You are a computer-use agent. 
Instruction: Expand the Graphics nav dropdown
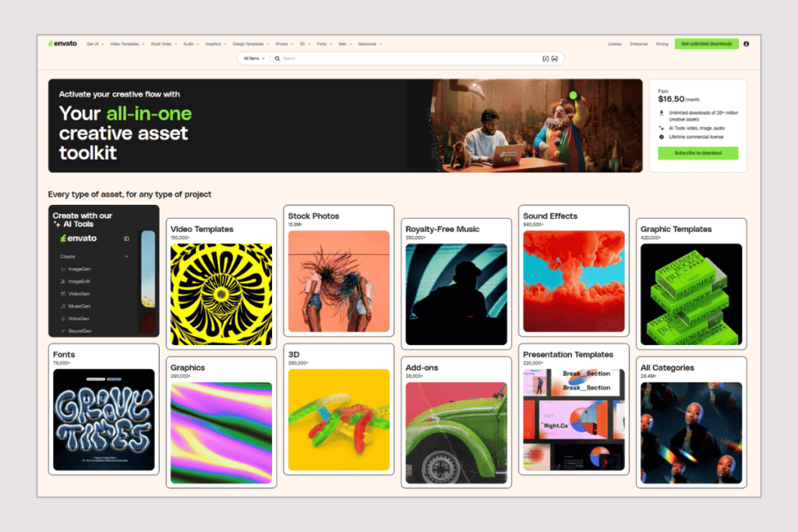216,44
